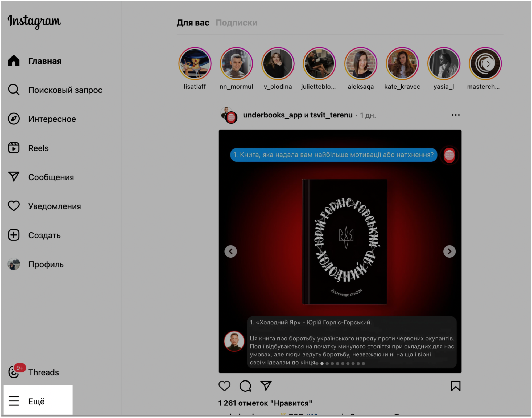
Task: Click the blue question bubble text
Action: coord(333,155)
